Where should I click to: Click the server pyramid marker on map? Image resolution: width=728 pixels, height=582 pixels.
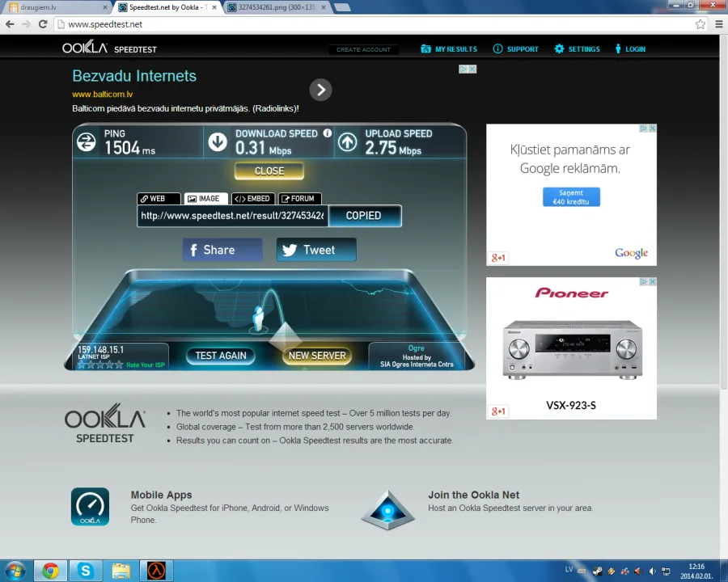[x=285, y=337]
